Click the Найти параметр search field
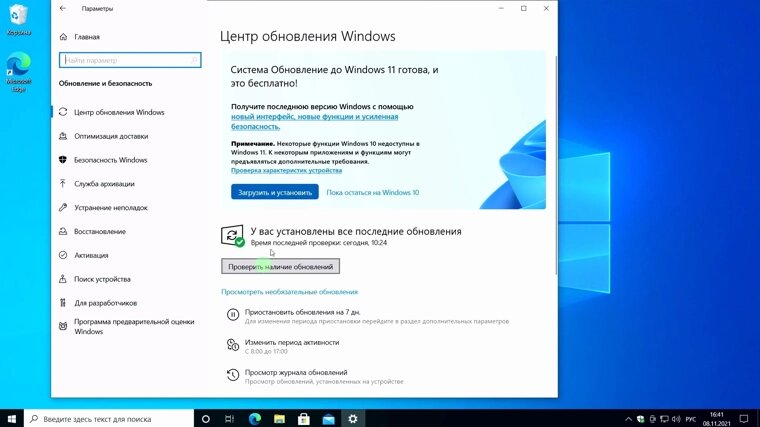The width and height of the screenshot is (760, 427). tap(130, 60)
